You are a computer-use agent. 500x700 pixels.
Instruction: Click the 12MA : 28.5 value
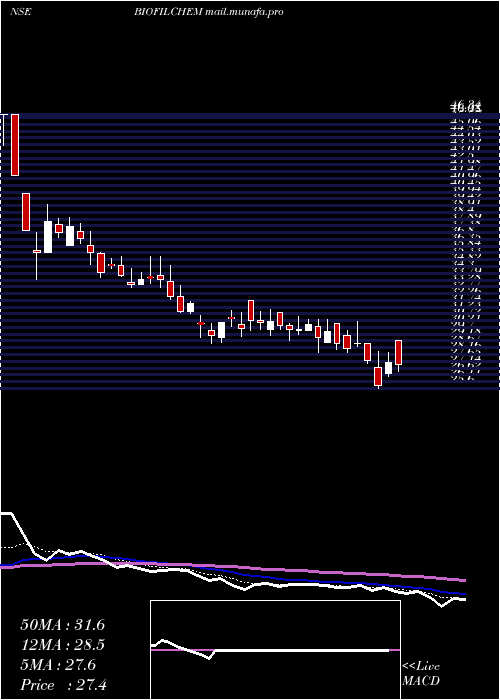(62, 645)
